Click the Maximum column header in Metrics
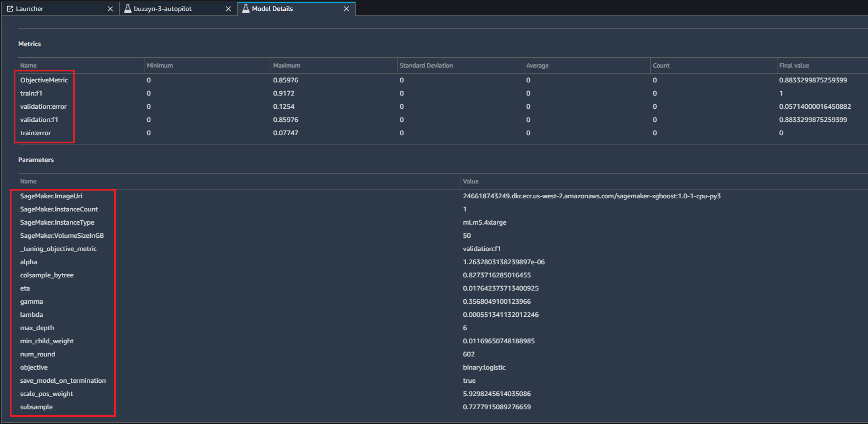 pyautogui.click(x=287, y=65)
